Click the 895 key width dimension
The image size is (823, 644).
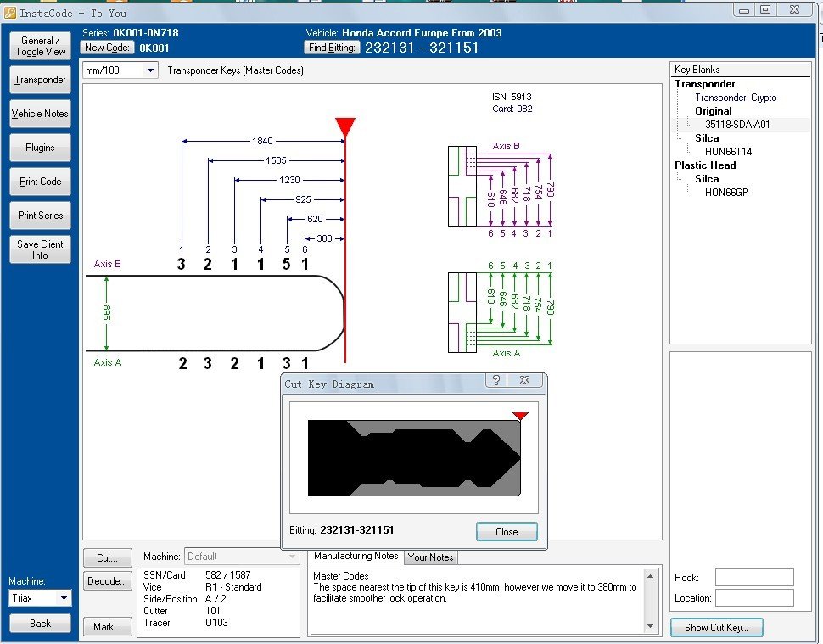tap(107, 312)
